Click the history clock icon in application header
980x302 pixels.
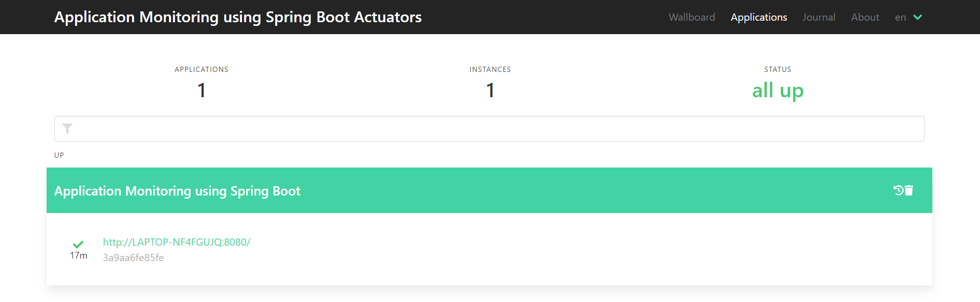(898, 190)
